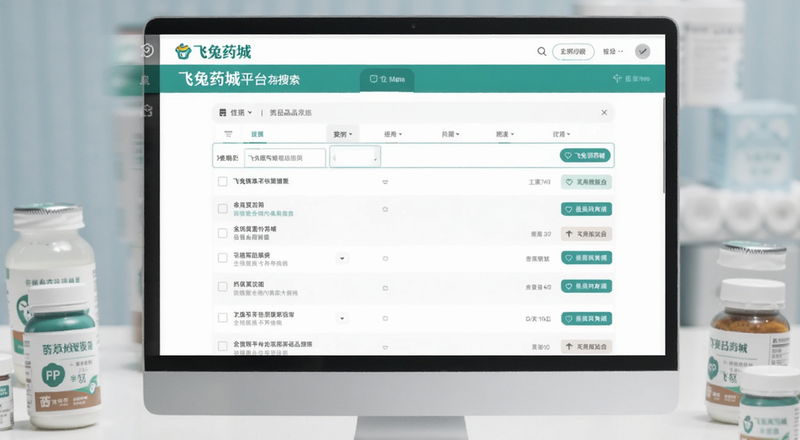Image resolution: width=800 pixels, height=440 pixels.
Task: Open the second column filter dropdown
Action: tap(393, 134)
